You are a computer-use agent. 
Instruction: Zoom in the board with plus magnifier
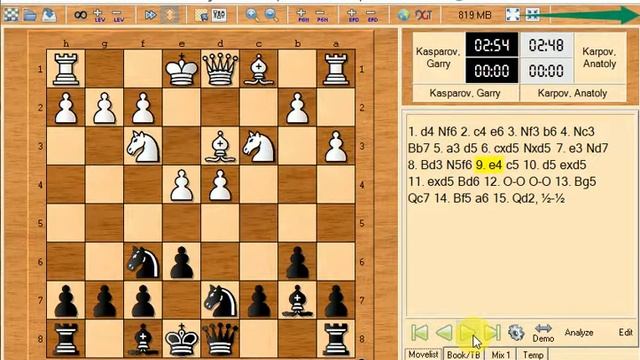[x=252, y=16]
